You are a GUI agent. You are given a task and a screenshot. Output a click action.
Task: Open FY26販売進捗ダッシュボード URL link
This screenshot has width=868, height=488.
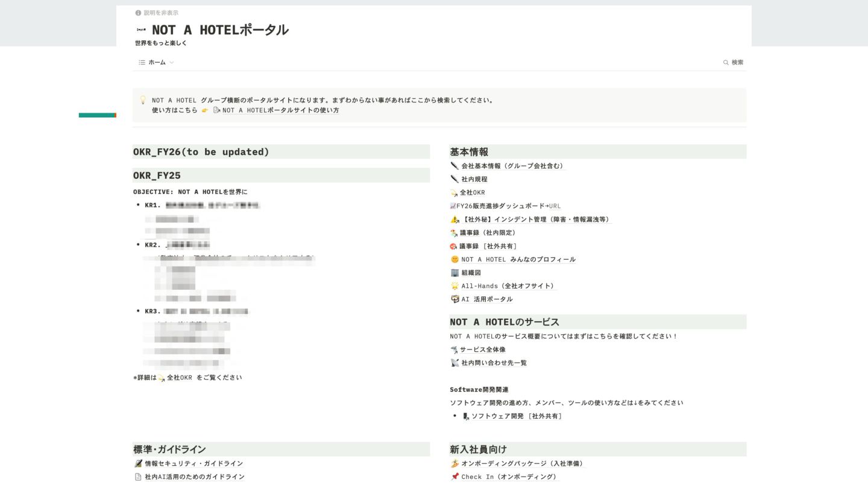(555, 206)
